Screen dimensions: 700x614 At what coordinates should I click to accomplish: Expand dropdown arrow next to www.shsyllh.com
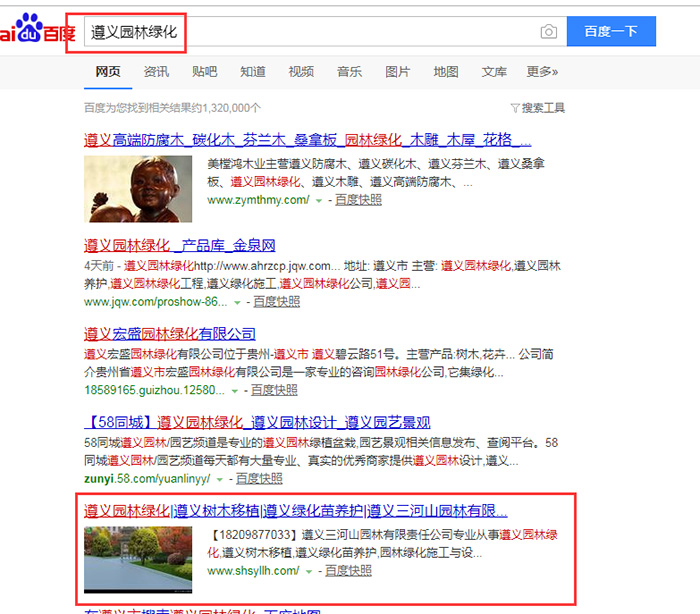pos(309,571)
